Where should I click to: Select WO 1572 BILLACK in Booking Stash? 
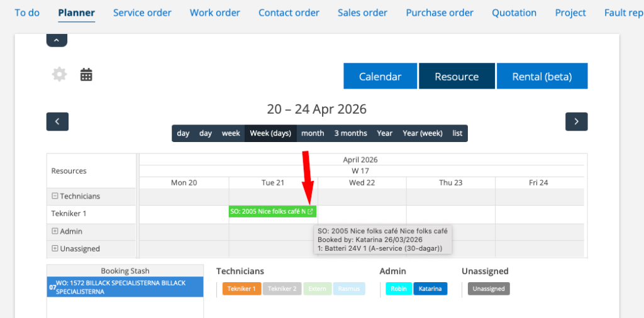125,287
